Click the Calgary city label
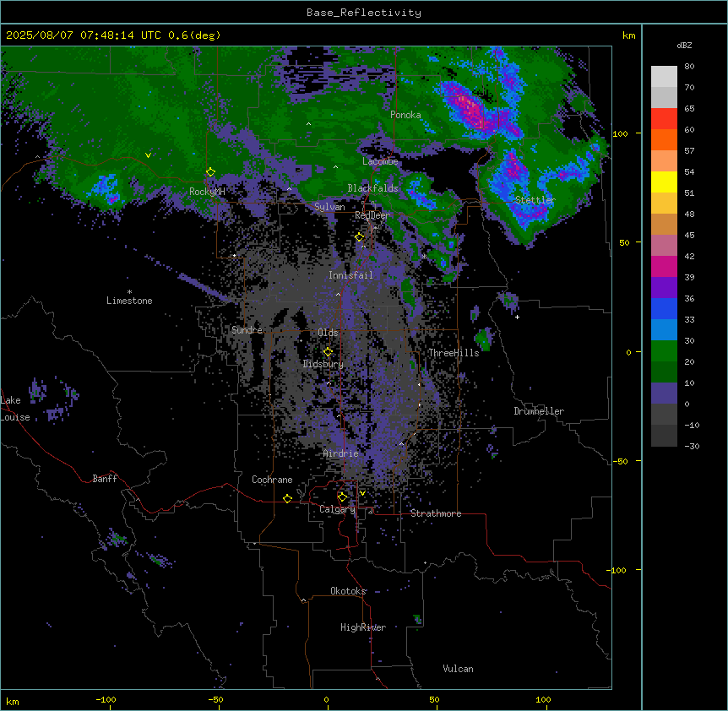This screenshot has width=728, height=711. pyautogui.click(x=337, y=509)
